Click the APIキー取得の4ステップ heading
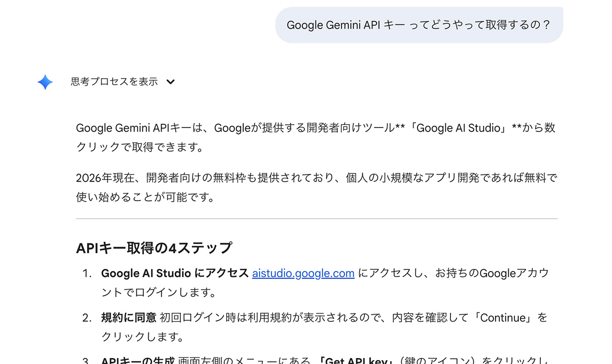The image size is (612, 364). click(154, 248)
